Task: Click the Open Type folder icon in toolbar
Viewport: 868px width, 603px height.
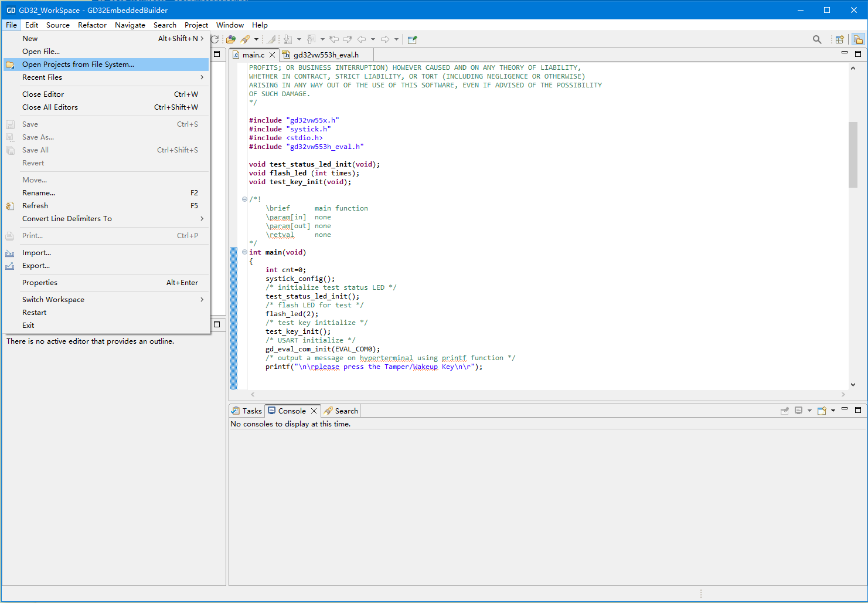Action: coord(231,39)
